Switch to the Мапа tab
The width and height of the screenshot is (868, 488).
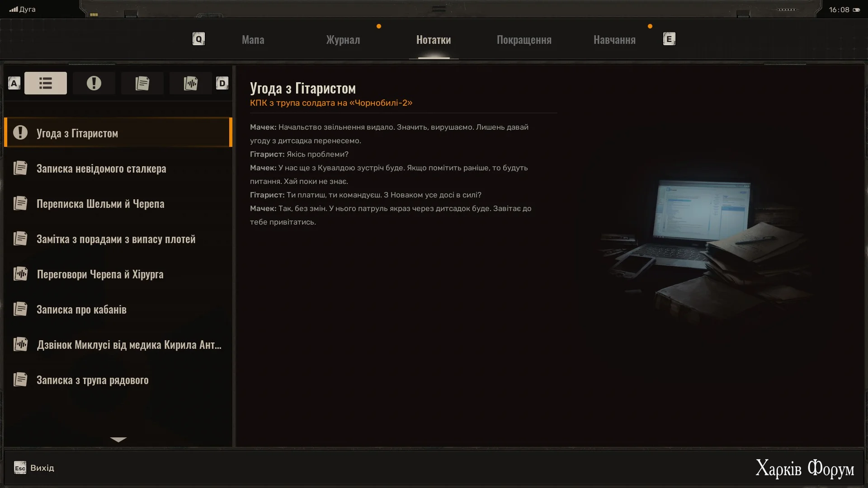pyautogui.click(x=253, y=40)
